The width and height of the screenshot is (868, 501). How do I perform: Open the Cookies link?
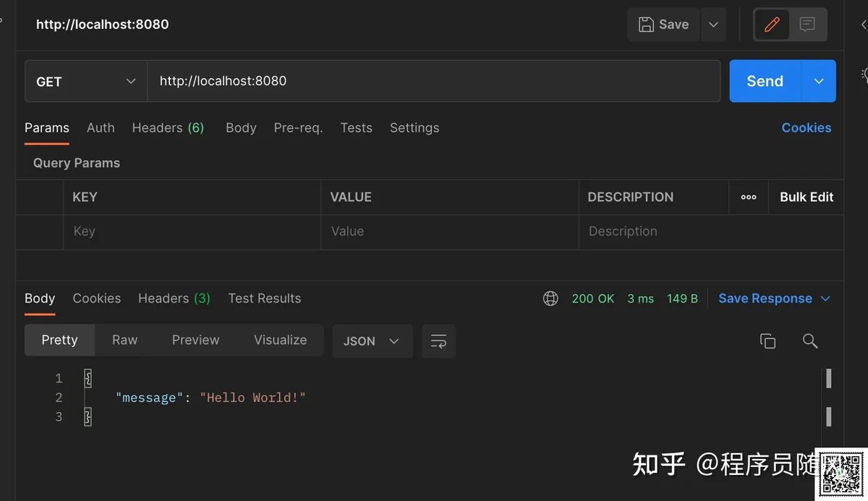click(x=807, y=127)
